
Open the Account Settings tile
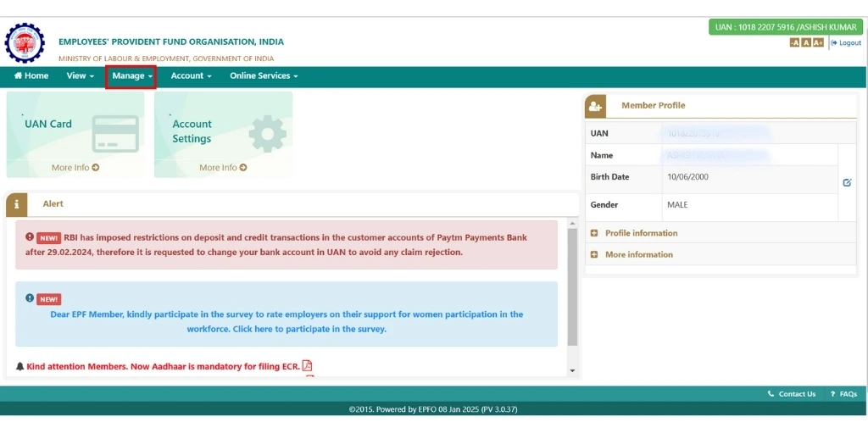[223, 135]
